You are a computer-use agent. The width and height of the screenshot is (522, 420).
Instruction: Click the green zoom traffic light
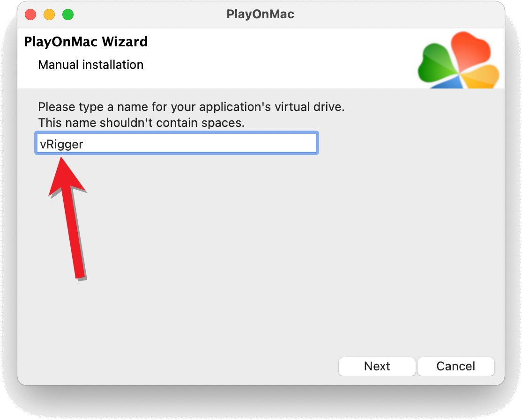click(68, 15)
